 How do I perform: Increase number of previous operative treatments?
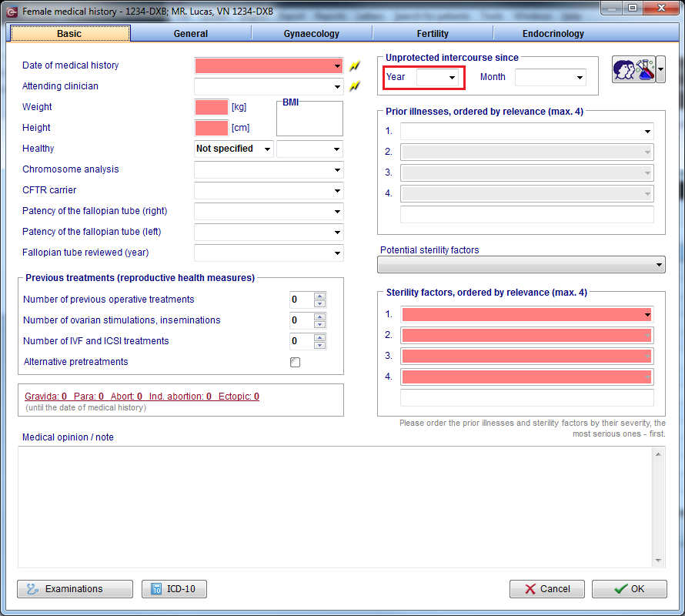pyautogui.click(x=319, y=296)
